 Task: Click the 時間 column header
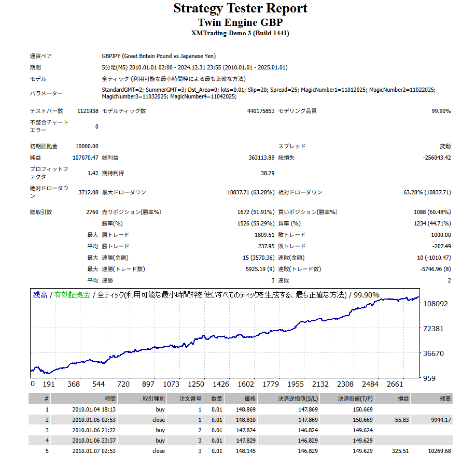pos(109,399)
